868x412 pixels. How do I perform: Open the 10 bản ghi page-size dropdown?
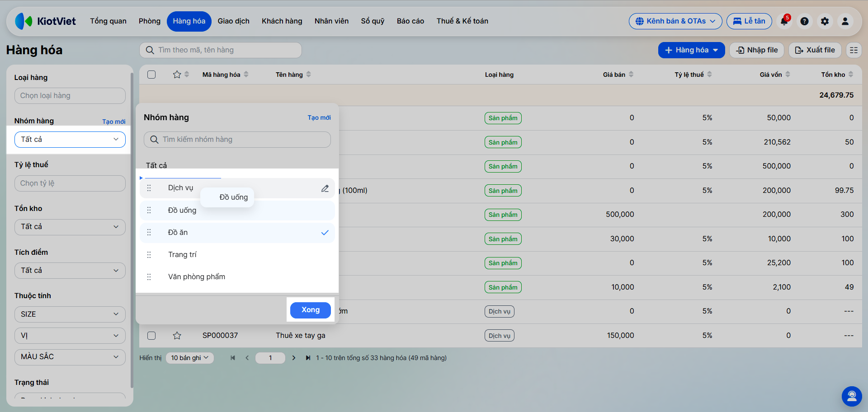(x=190, y=358)
